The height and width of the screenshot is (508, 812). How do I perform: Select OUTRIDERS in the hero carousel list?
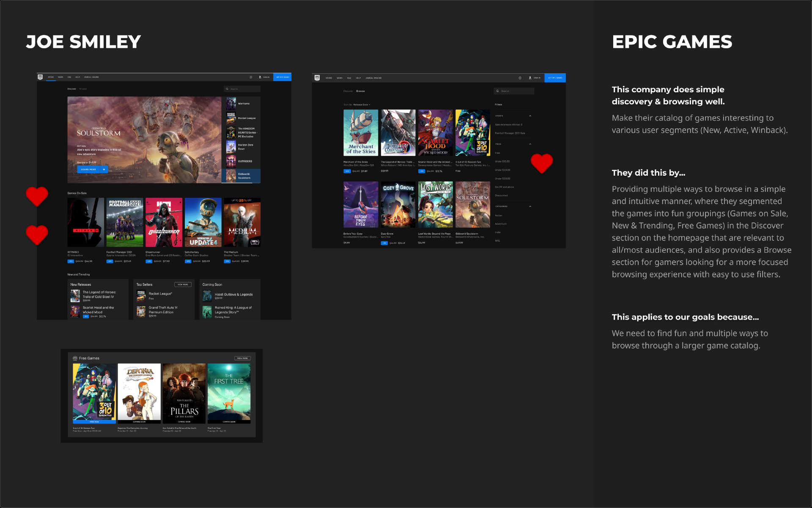point(241,161)
